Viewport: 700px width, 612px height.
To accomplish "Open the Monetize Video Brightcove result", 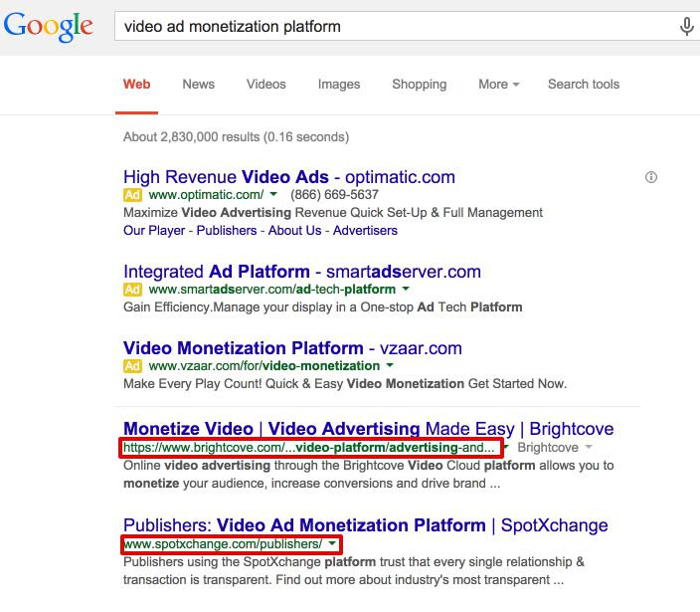I will [368, 429].
